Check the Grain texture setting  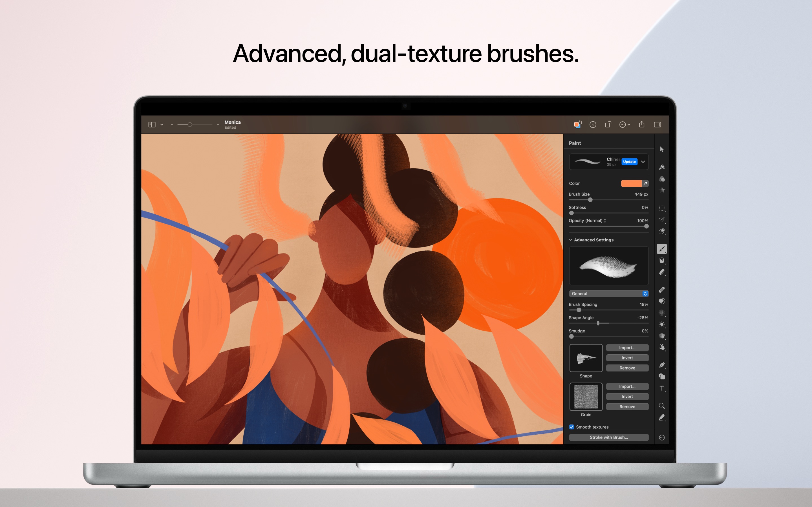click(586, 398)
